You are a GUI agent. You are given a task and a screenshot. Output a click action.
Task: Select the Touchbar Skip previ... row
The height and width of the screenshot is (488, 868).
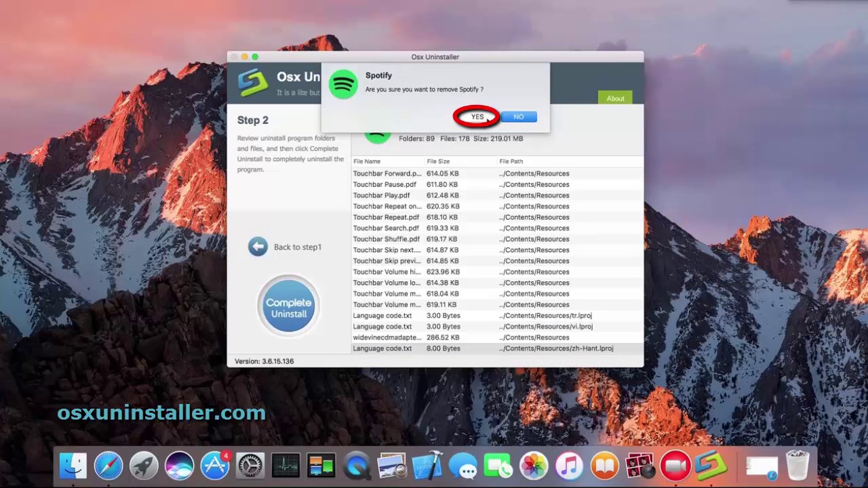click(497, 261)
